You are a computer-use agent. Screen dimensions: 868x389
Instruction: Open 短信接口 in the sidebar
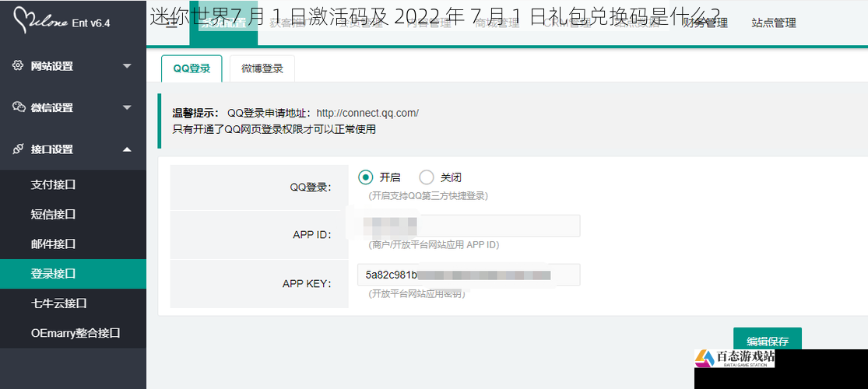click(73, 214)
